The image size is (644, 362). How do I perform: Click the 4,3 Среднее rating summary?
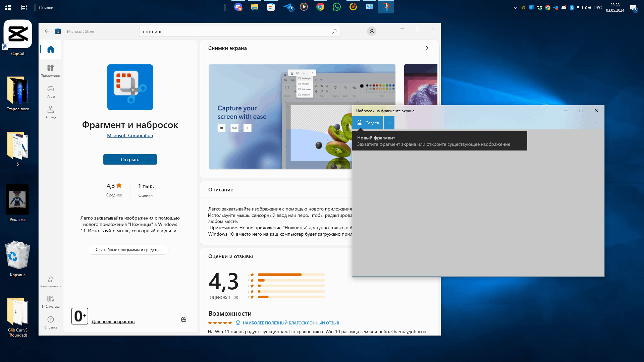click(114, 190)
